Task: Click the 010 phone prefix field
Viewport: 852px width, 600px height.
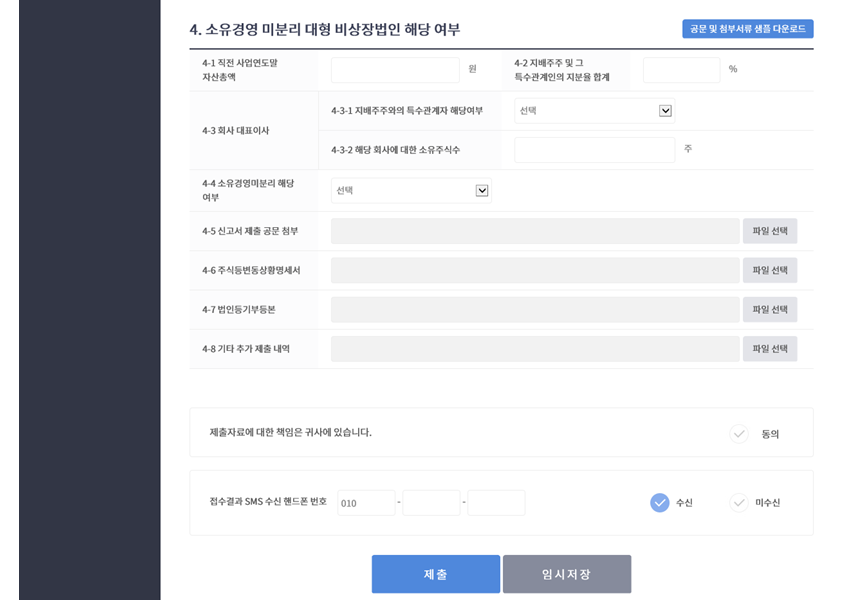Action: click(366, 503)
